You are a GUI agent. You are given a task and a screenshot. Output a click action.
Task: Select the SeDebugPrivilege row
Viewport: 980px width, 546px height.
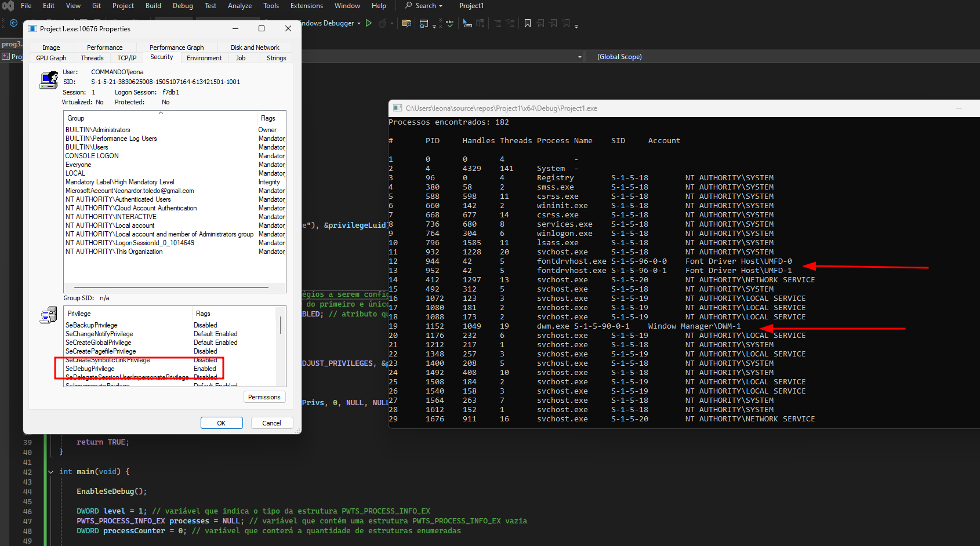tap(90, 369)
